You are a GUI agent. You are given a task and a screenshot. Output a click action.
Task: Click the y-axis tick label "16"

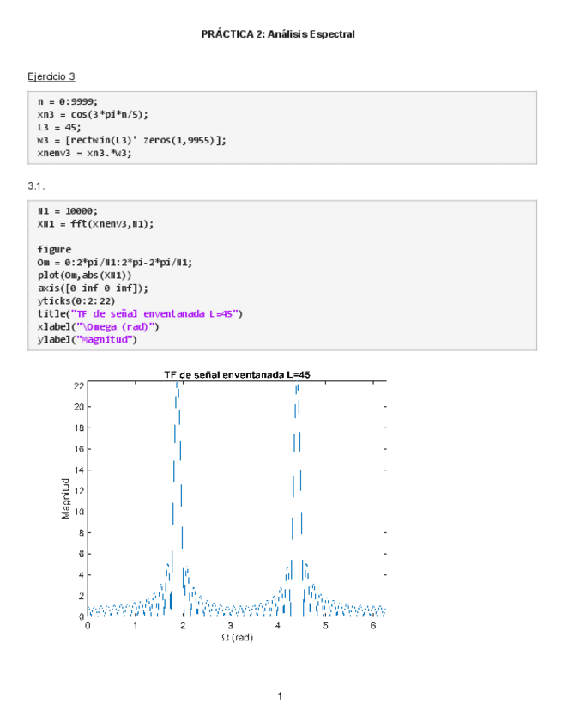(79, 449)
